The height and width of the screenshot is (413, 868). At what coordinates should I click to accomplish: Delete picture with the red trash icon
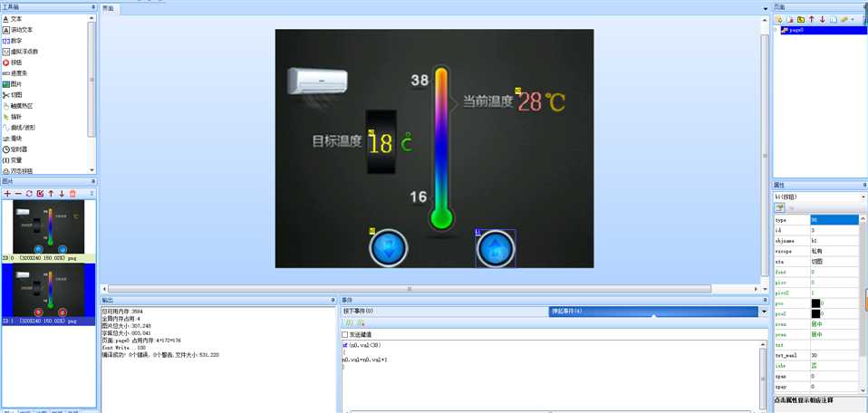coord(72,194)
